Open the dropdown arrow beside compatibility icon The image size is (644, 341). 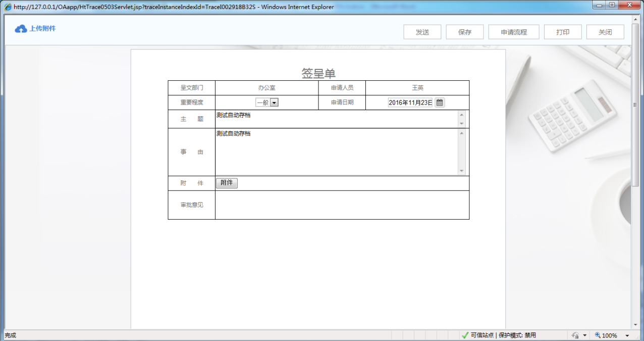pos(584,334)
